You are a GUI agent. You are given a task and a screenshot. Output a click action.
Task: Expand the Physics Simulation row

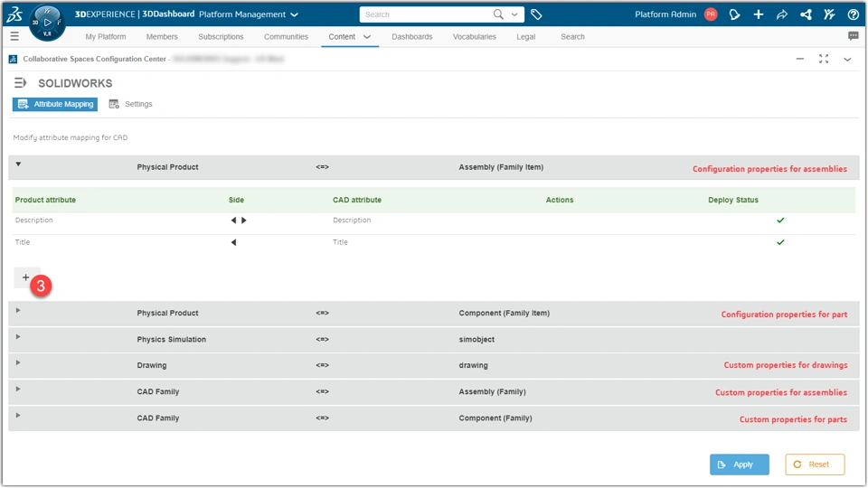point(18,337)
